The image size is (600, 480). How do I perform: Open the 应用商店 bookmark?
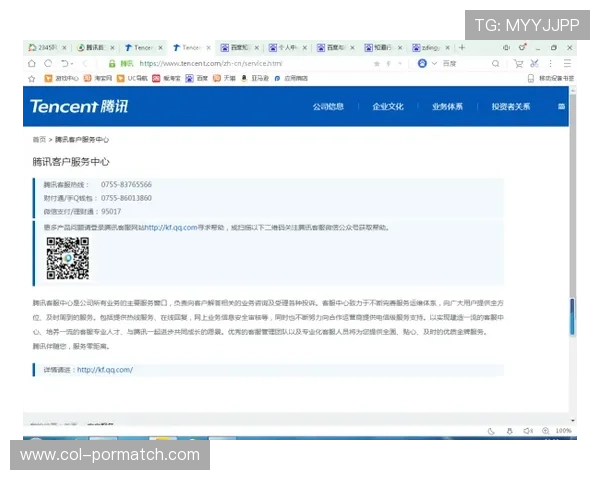coord(291,78)
